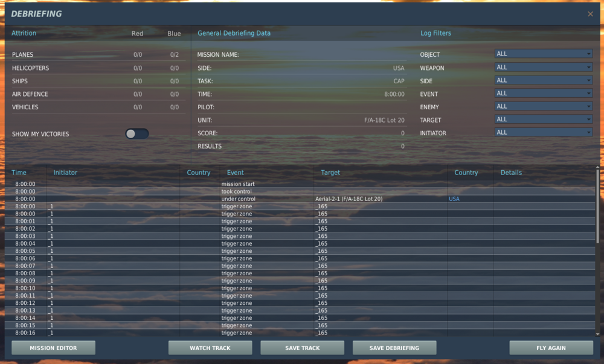Select the 'mission start' log row
This screenshot has height=364, width=604.
(300, 184)
